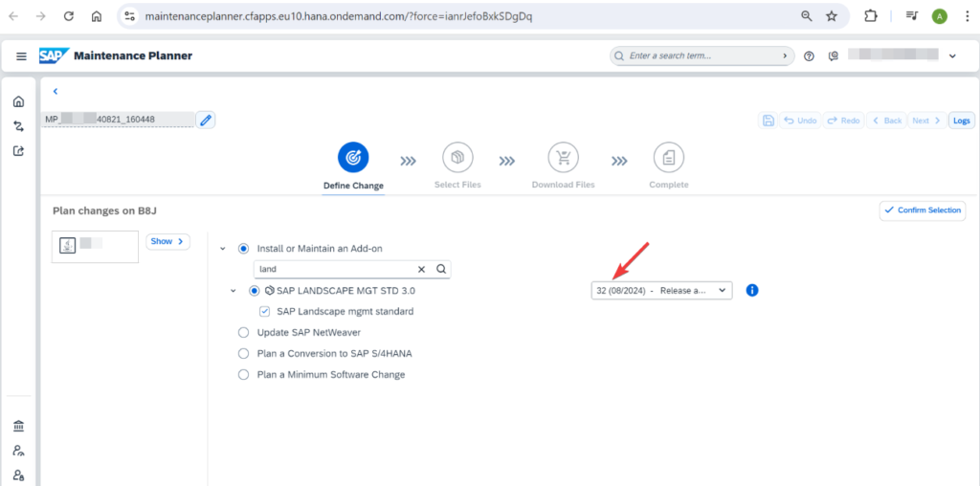
Task: Expand search options arrow in search bar
Action: [x=785, y=56]
